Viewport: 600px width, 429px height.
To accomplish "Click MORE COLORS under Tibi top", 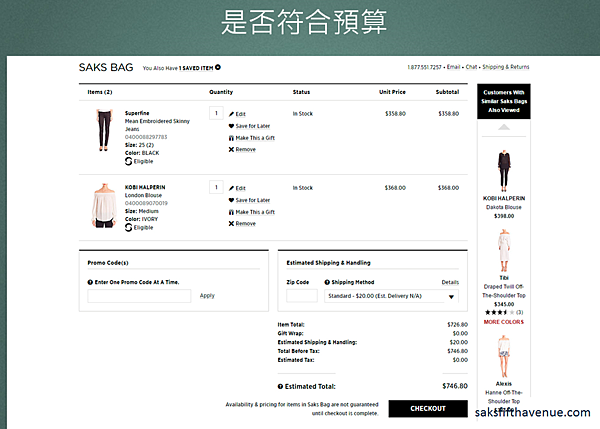I will (504, 322).
